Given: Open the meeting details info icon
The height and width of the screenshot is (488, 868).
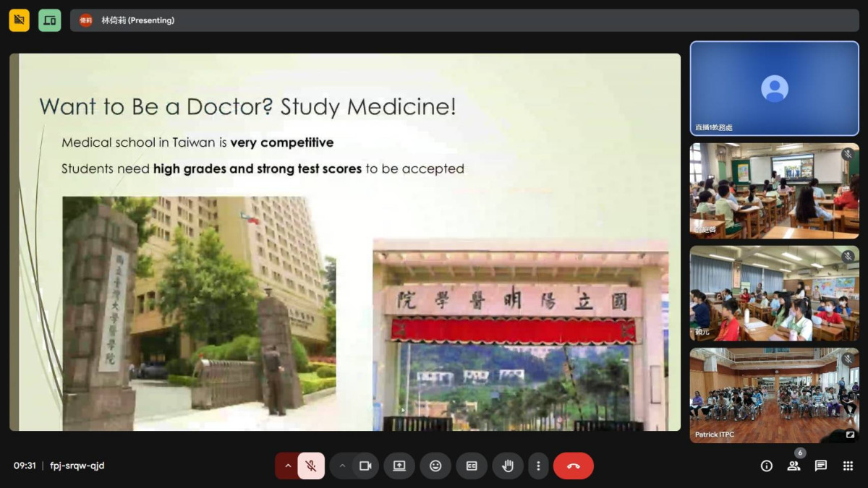Looking at the screenshot, I should (x=767, y=466).
